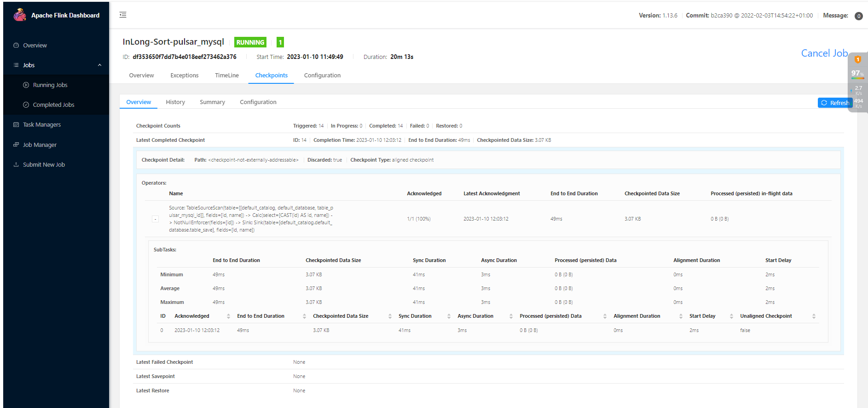This screenshot has height=408, width=868.
Task: Click the Apache Flink squirrel logo
Action: (20, 15)
